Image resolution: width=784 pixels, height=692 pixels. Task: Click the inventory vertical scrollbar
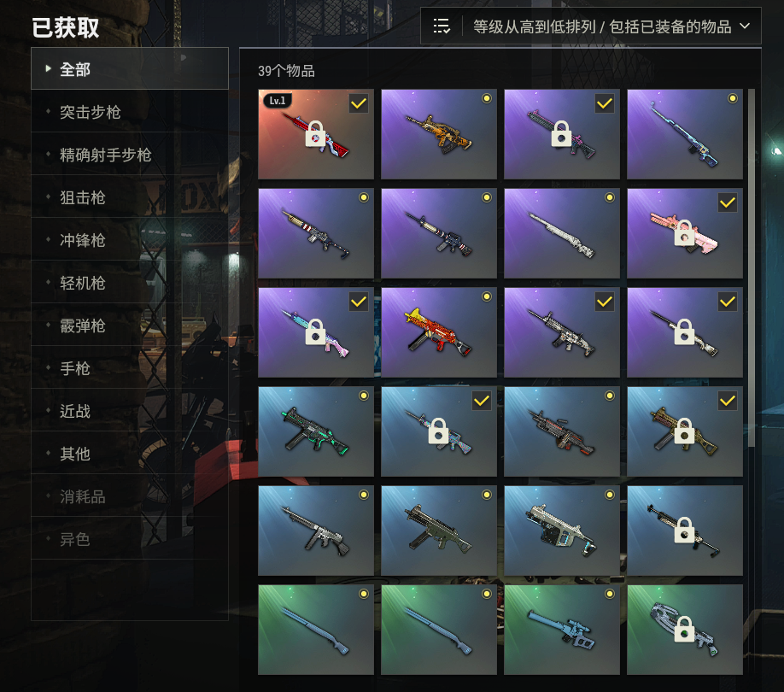[x=751, y=268]
